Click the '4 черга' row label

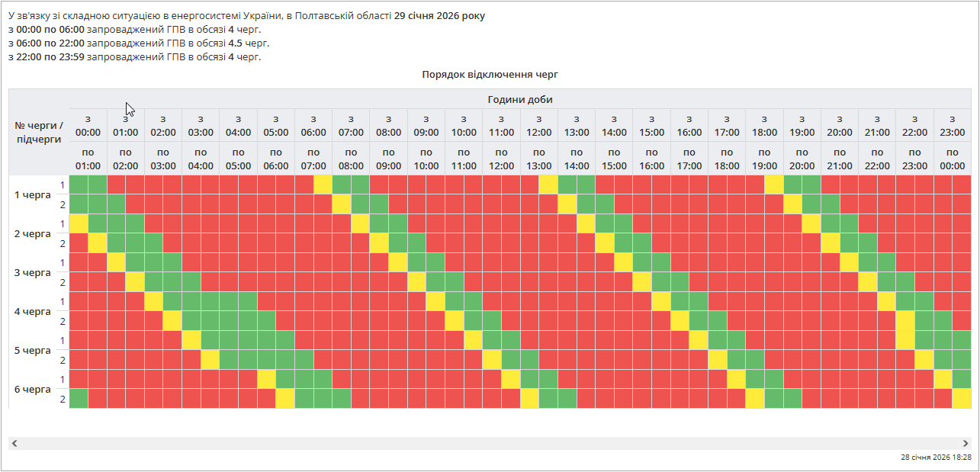33,311
